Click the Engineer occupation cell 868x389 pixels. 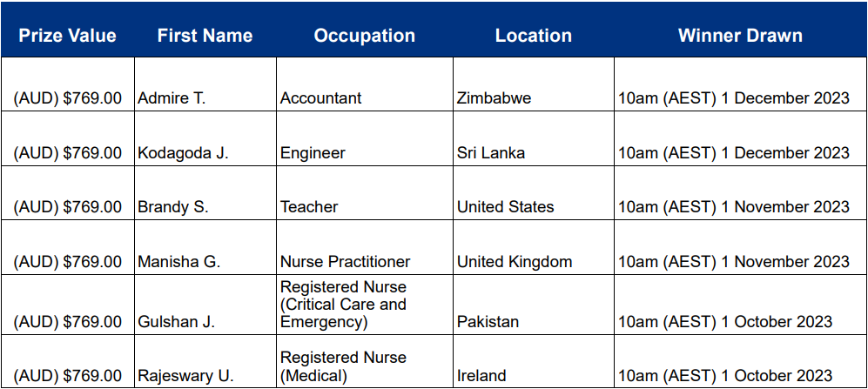tap(365, 138)
